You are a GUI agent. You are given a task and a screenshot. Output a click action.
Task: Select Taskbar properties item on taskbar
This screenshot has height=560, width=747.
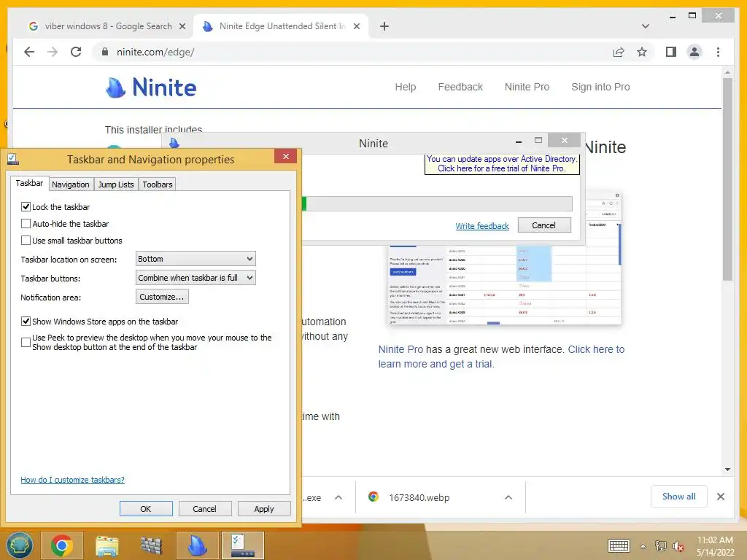pos(242,545)
